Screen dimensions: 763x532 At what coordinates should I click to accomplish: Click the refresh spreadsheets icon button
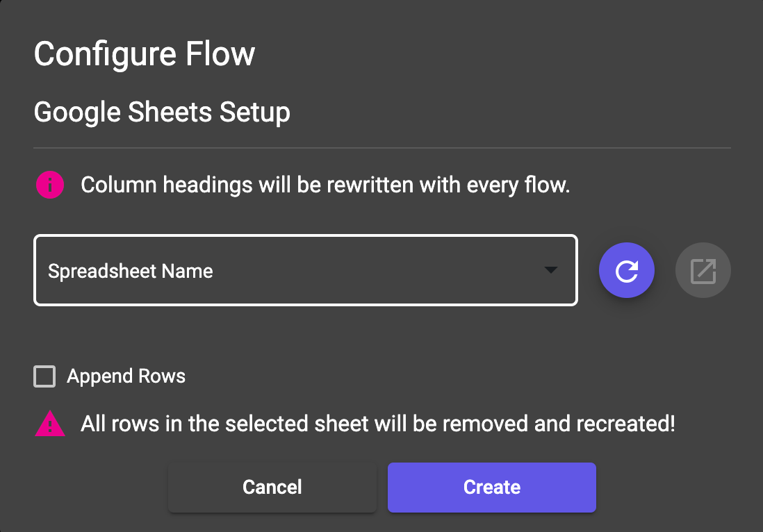click(x=626, y=270)
